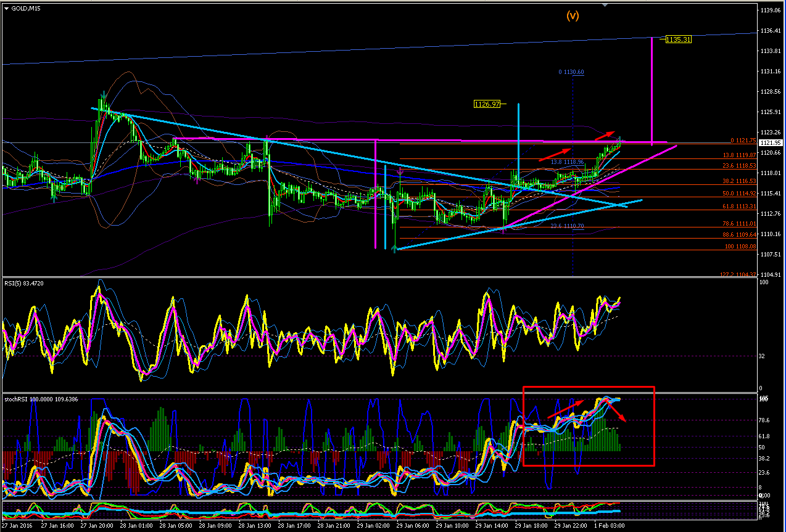
Task: Click 28 Jan 01:00 on the time axis
Action: pyautogui.click(x=136, y=526)
